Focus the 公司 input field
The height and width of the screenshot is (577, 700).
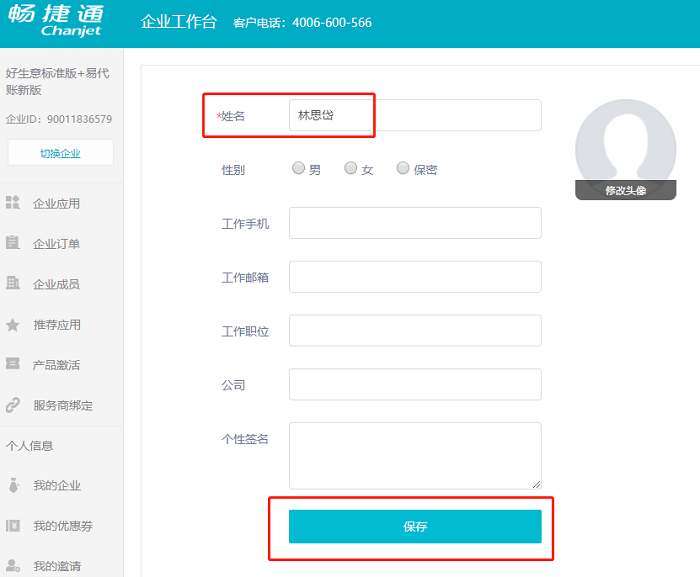(415, 384)
